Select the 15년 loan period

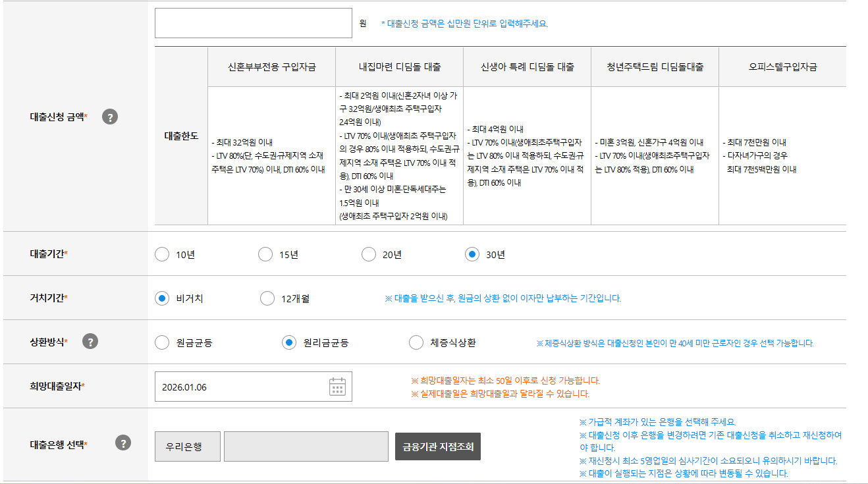(x=265, y=253)
